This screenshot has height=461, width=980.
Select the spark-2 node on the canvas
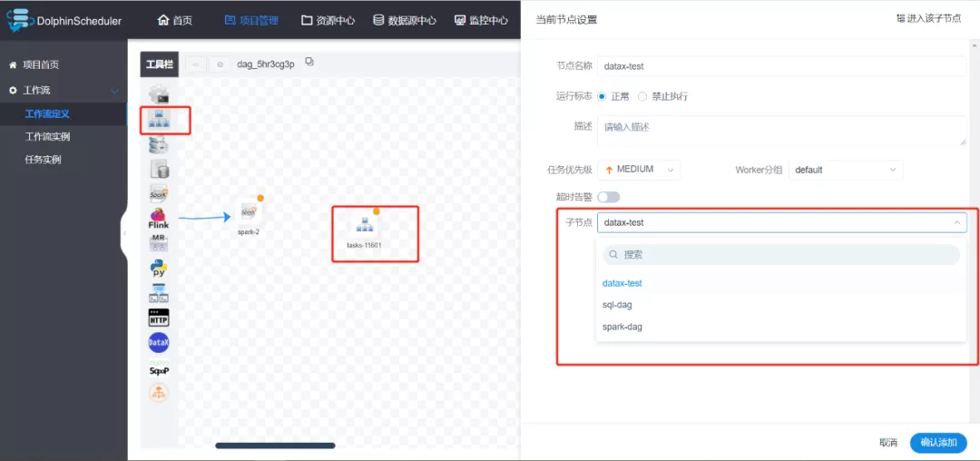click(x=249, y=216)
